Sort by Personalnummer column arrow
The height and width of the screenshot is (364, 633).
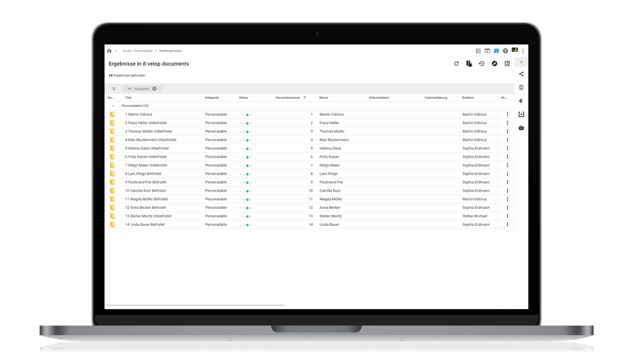pos(305,98)
